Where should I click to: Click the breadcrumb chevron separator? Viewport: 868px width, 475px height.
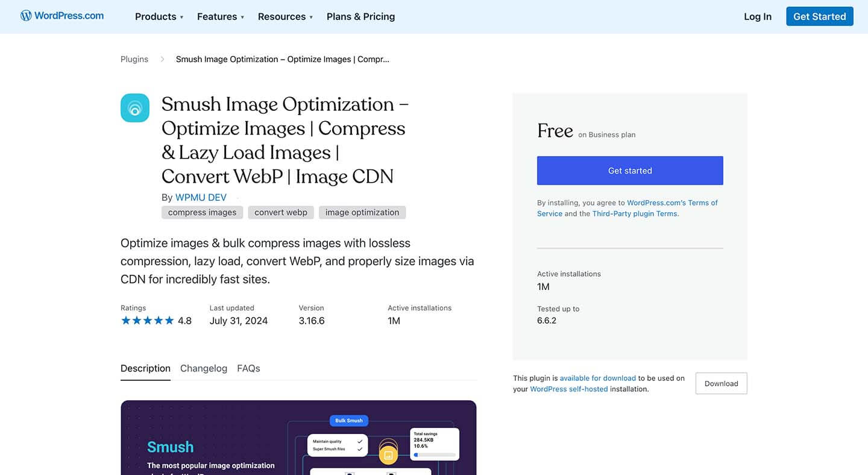tap(162, 59)
